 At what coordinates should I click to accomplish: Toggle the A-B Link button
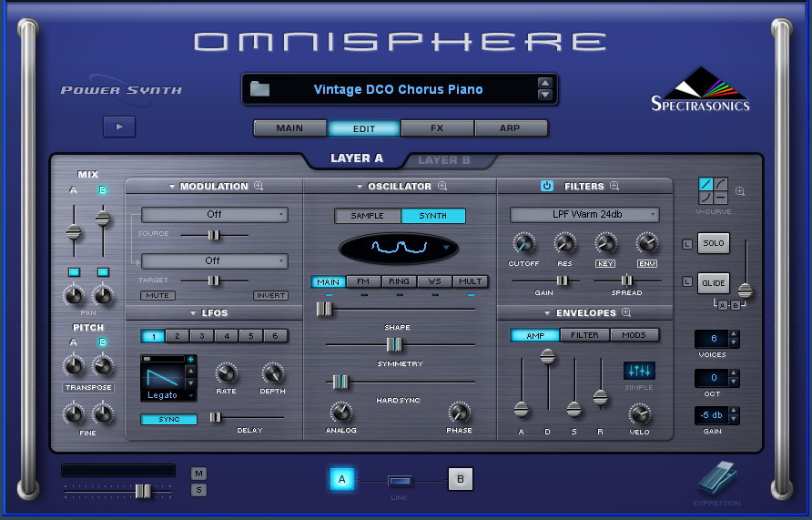(x=401, y=482)
